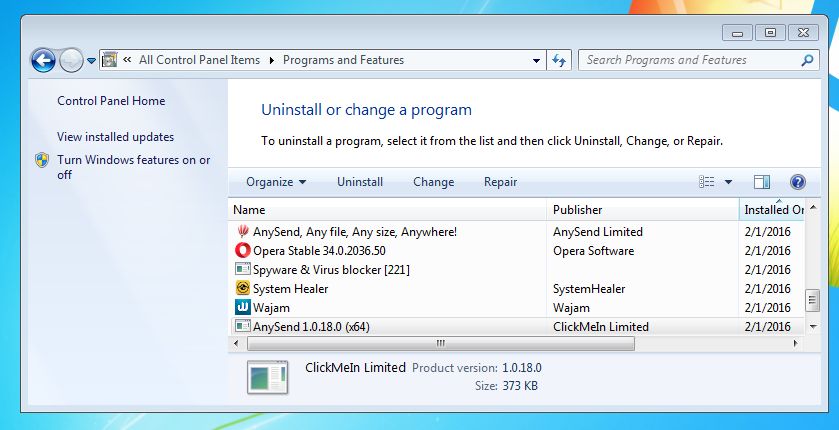Click the Forward navigation arrow button
839x430 pixels.
(x=71, y=60)
